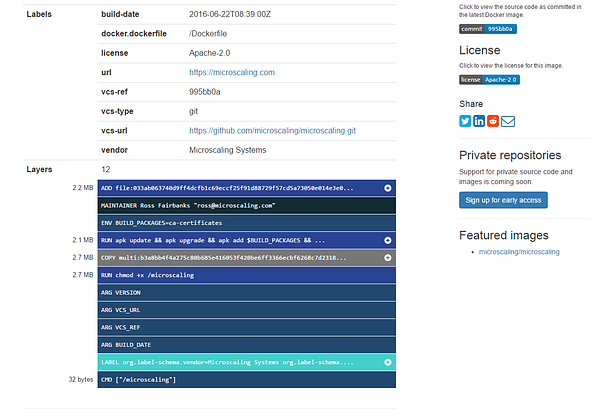Click the vcs-ref value 995bb0a in table
This screenshot has width=600, height=411.
pos(204,92)
